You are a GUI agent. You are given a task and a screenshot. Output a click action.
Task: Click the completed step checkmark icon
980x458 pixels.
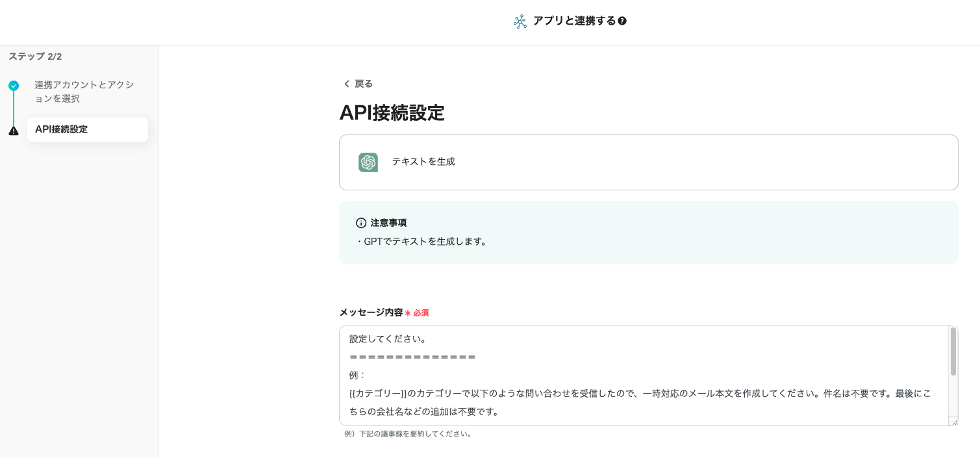14,86
